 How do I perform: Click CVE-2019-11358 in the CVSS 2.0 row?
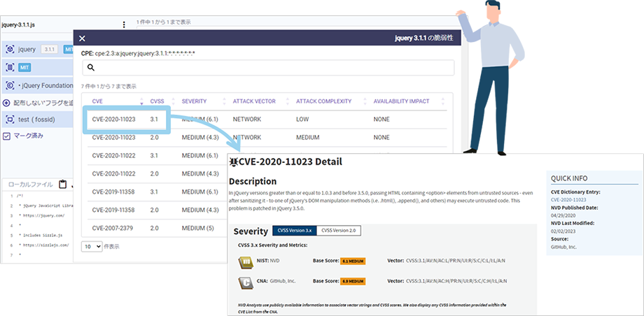click(114, 210)
